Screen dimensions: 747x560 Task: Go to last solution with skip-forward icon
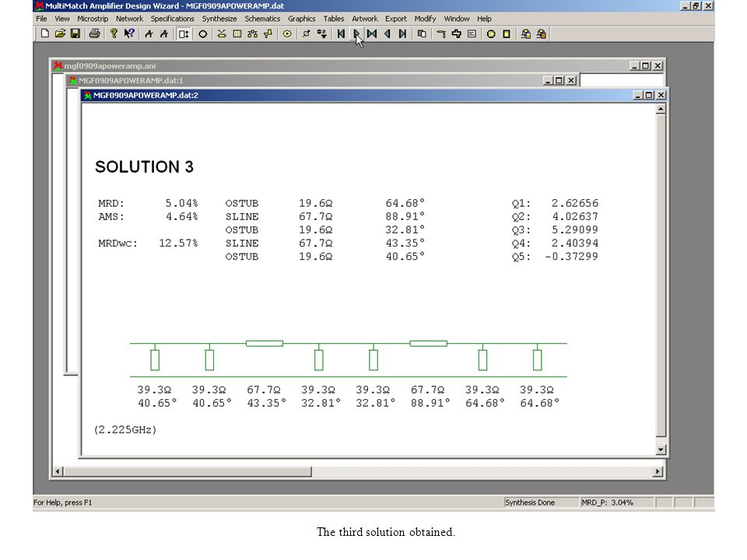click(402, 33)
